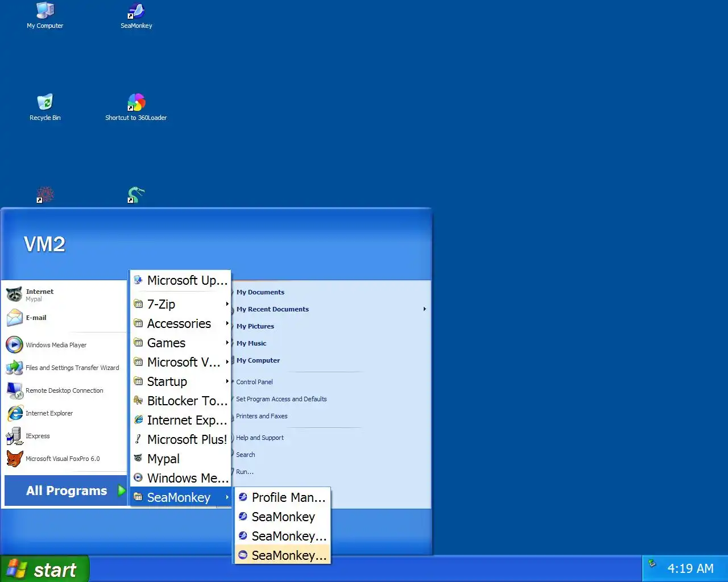Select the Recycle Bin desktop icon
Image resolution: width=728 pixels, height=582 pixels.
pos(45,107)
